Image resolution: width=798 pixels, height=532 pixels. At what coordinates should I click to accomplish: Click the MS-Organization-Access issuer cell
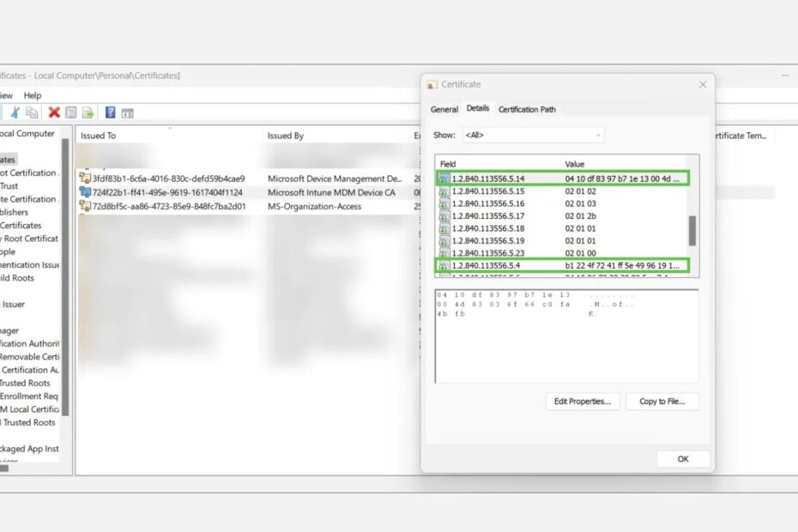[315, 206]
